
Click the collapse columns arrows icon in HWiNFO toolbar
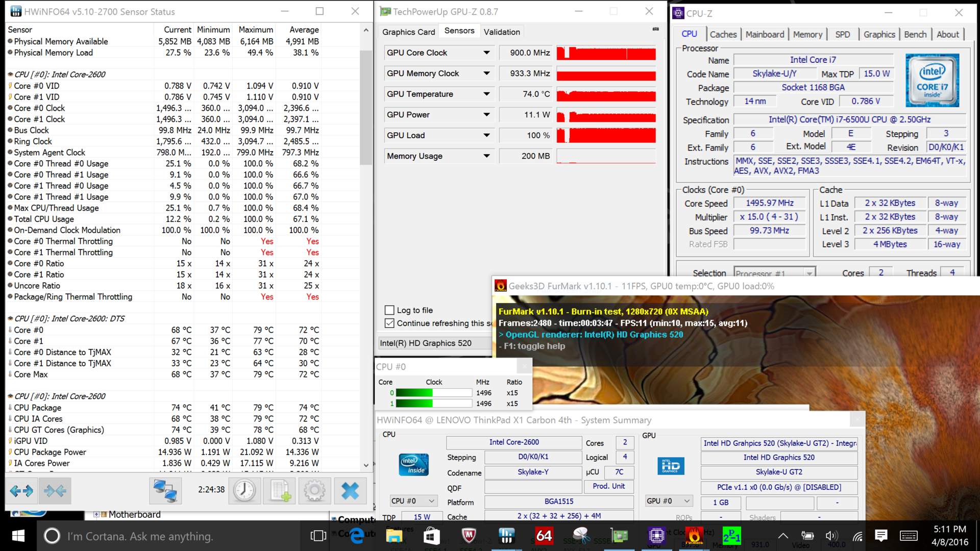(55, 491)
